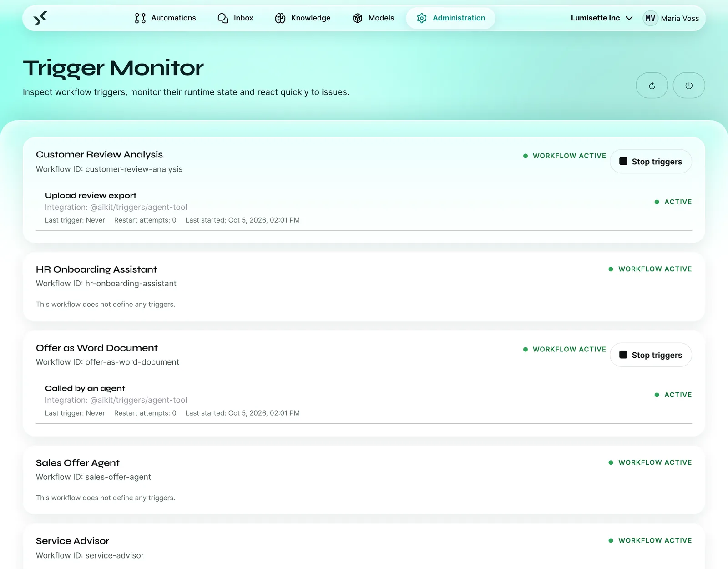
Task: Click stop square icon for Offer as Word Document
Action: [623, 355]
